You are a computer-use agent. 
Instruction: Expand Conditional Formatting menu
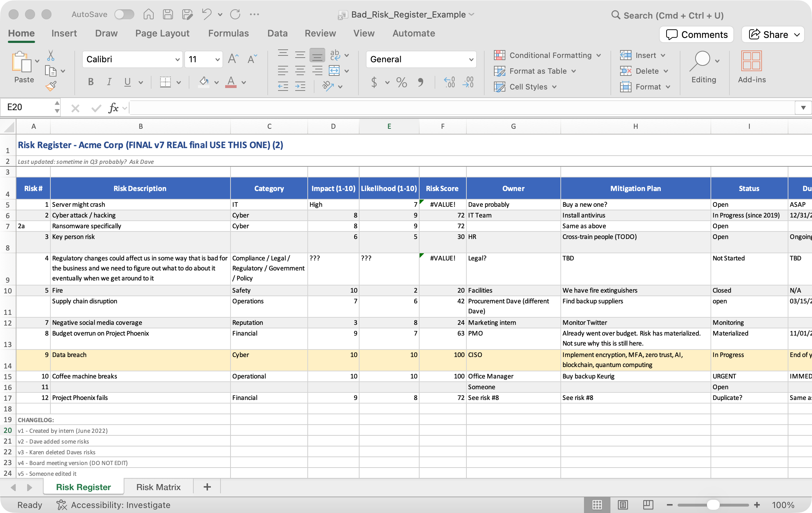pos(548,55)
